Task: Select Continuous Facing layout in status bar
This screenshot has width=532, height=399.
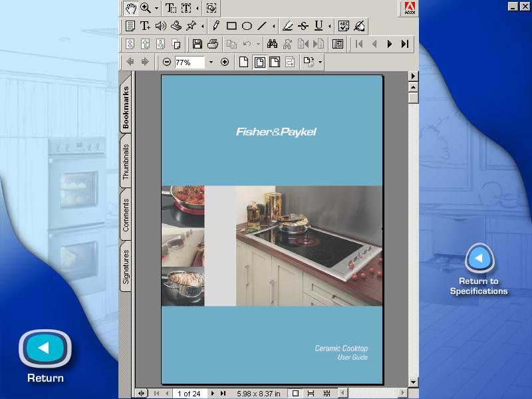Action: click(327, 394)
